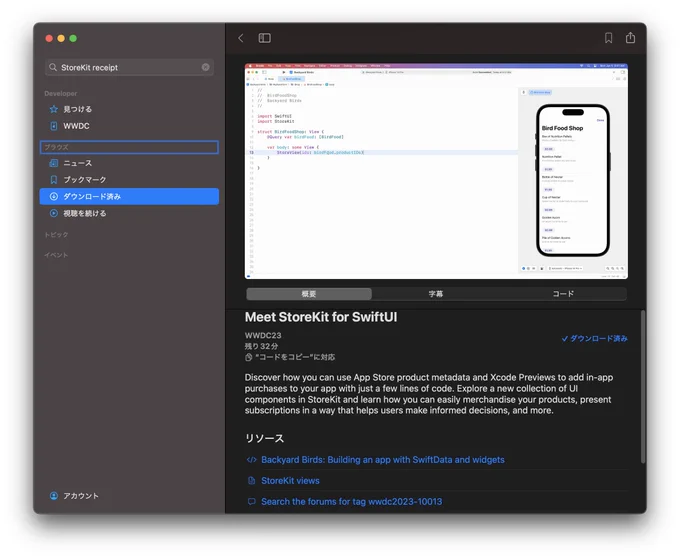Click the account person icon
The image size is (680, 558).
[x=54, y=496]
